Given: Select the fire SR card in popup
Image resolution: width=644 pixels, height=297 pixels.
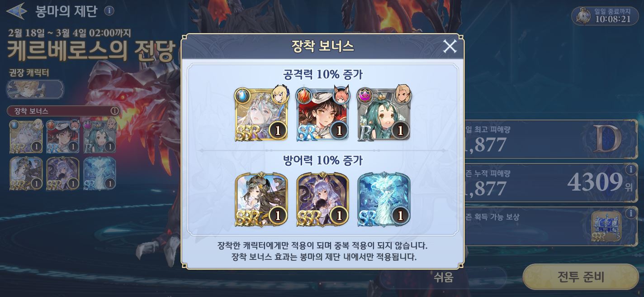Looking at the screenshot, I should click(x=322, y=114).
